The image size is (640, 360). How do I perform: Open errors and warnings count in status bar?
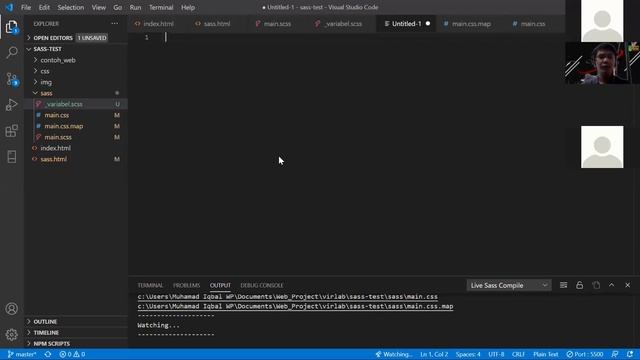[x=72, y=354]
